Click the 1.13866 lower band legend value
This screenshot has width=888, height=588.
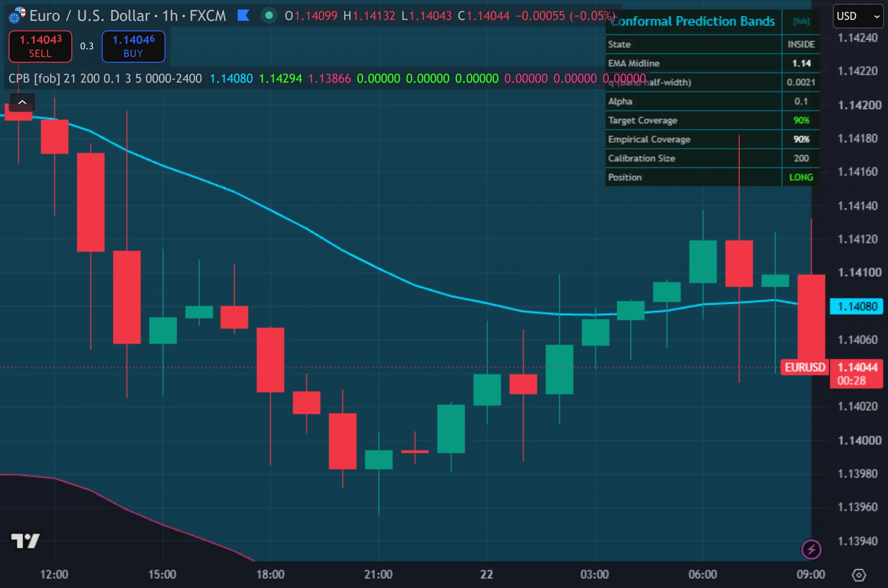tap(329, 79)
